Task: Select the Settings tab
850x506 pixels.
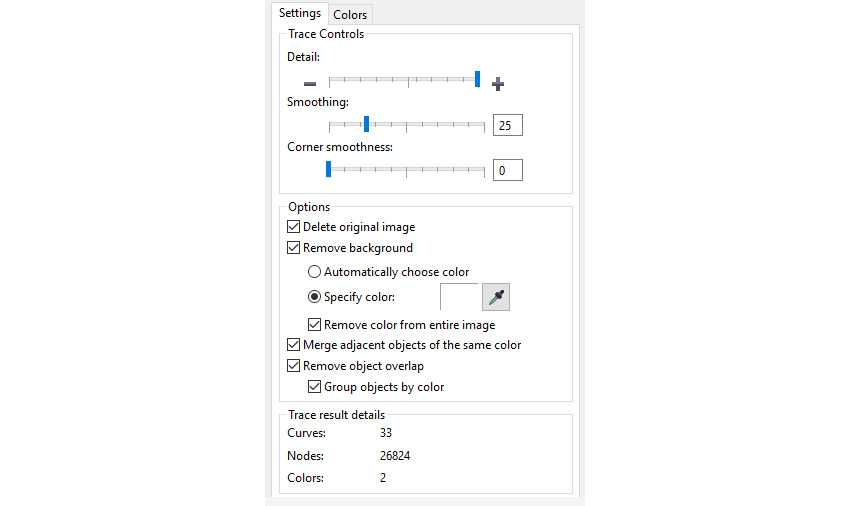Action: pyautogui.click(x=300, y=14)
